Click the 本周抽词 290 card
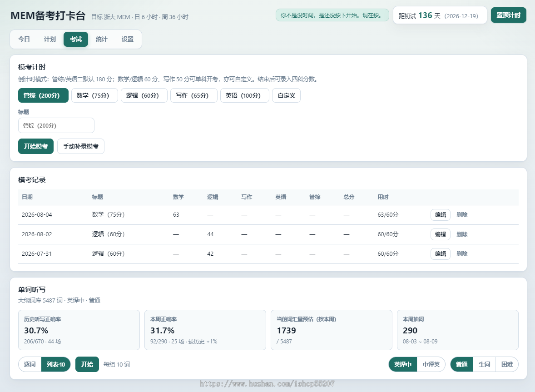535x392 pixels. pos(457,330)
